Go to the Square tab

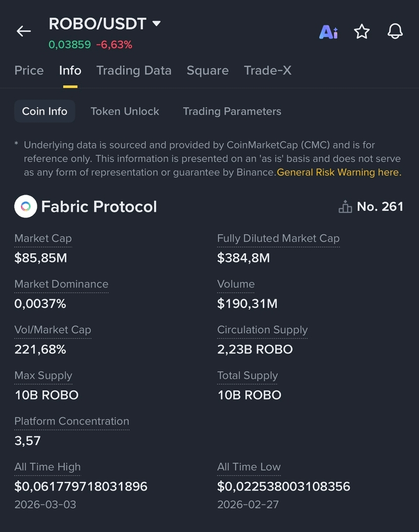[207, 71]
